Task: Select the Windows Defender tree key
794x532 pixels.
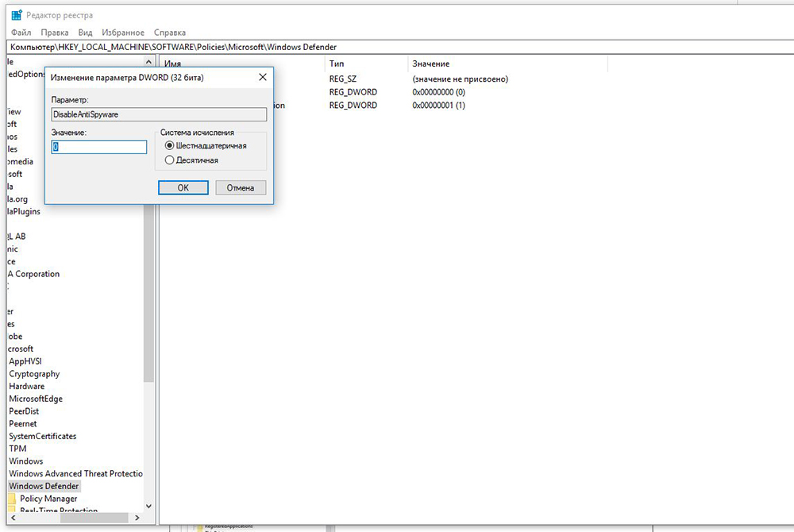Action: [44, 486]
